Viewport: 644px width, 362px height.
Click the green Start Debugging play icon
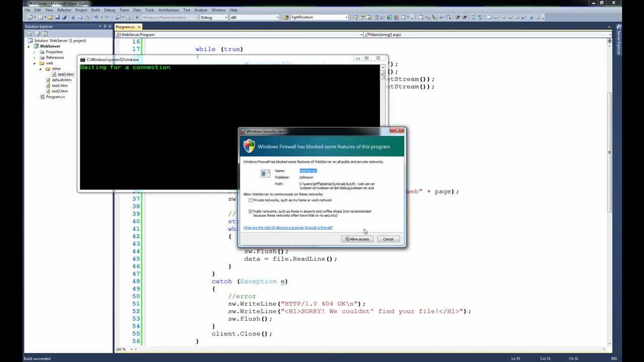[x=137, y=17]
